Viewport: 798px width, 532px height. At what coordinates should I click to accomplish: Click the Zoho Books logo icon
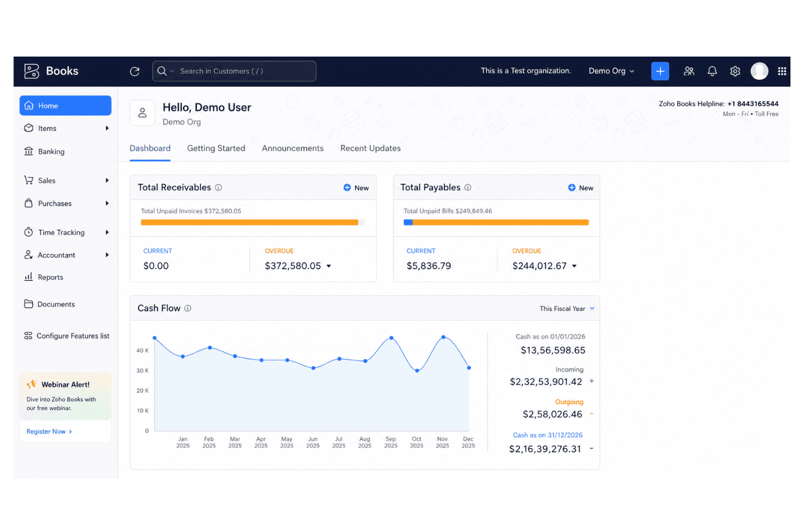[x=32, y=71]
